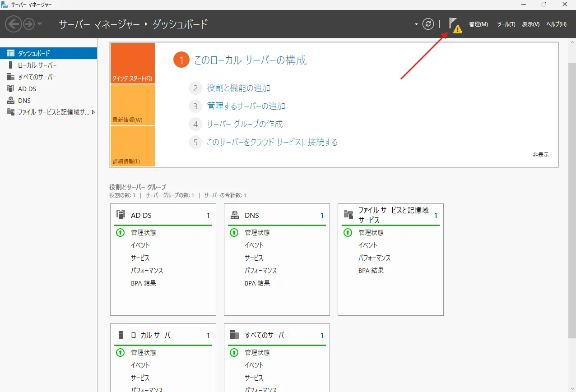Click the すべてのサーバー sidebar icon
Image resolution: width=576 pixels, height=392 pixels.
11,77
